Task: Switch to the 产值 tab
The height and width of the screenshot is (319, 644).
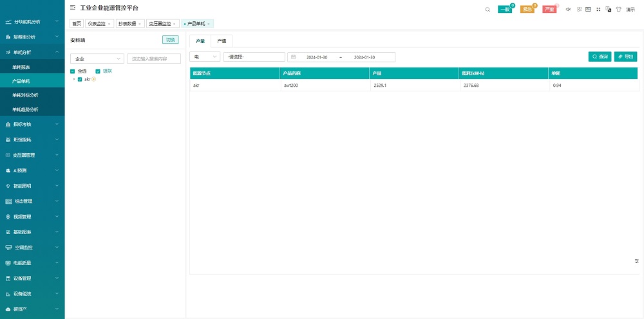Action: (x=221, y=41)
